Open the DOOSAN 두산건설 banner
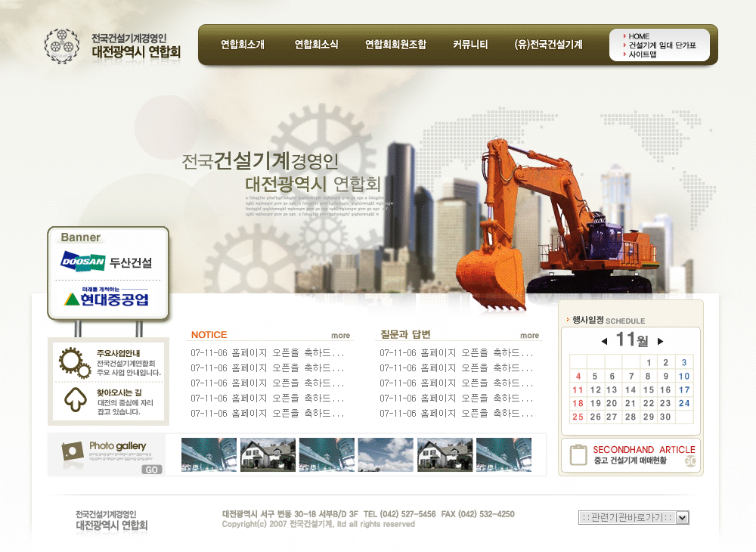756x552 pixels. pos(107,262)
